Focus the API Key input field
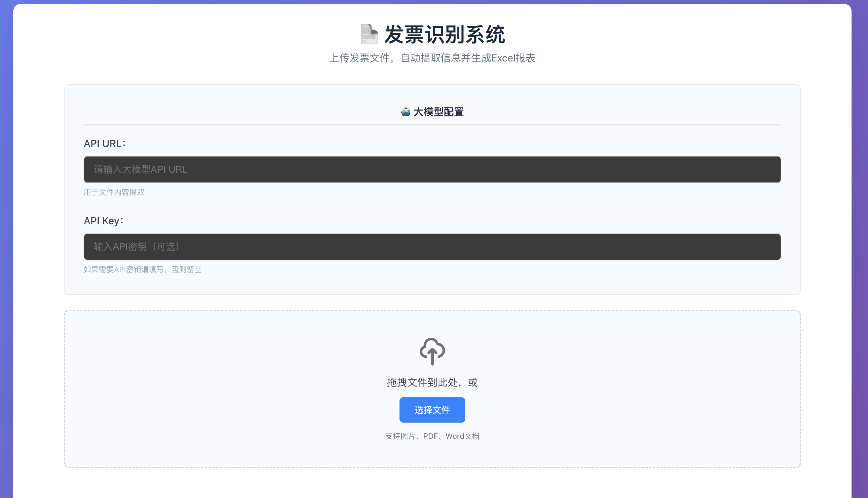Viewport: 868px width, 498px height. click(432, 246)
